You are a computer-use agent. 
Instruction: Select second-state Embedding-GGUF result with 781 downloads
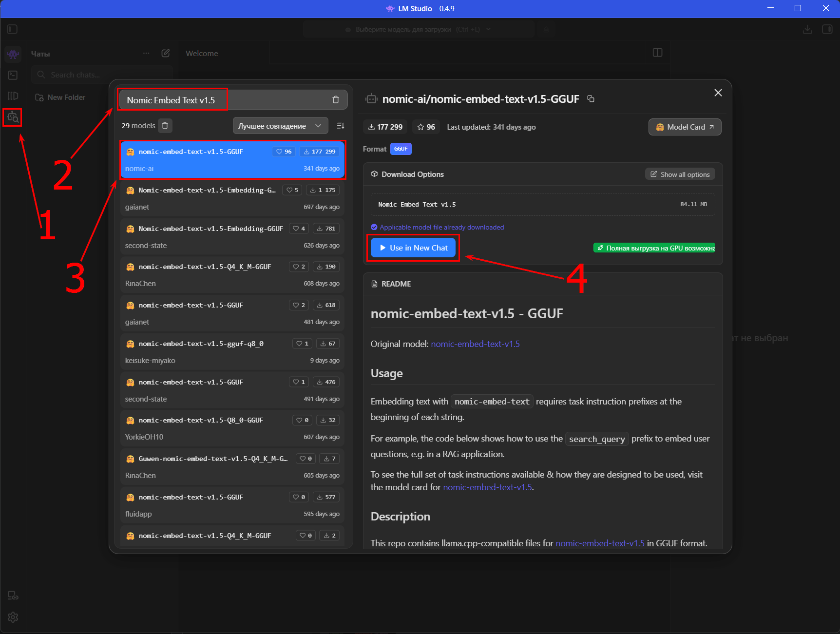pos(232,237)
